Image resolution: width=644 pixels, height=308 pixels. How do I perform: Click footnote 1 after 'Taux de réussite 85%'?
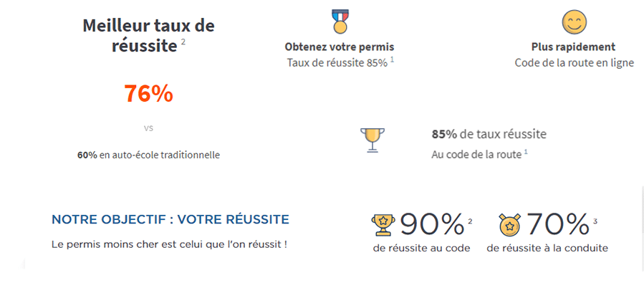(x=393, y=60)
